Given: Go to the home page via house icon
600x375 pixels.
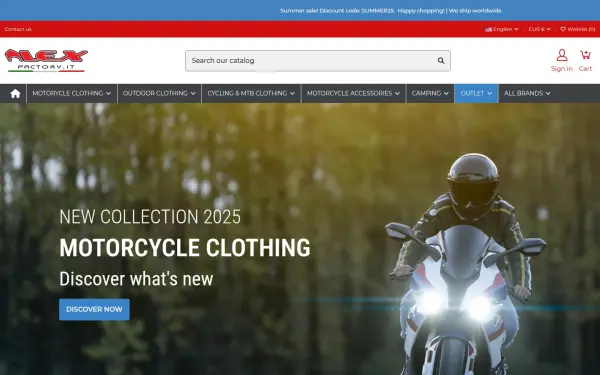Looking at the screenshot, I should click(15, 93).
